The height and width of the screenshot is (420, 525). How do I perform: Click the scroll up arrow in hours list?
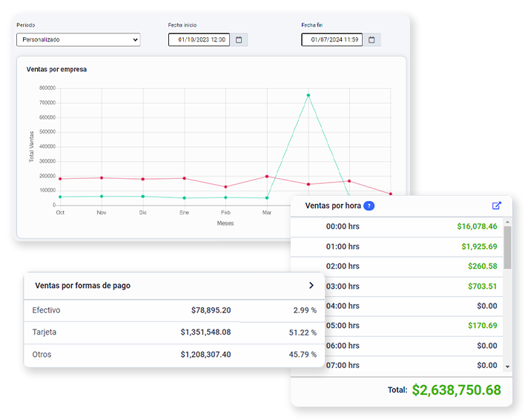coord(508,222)
